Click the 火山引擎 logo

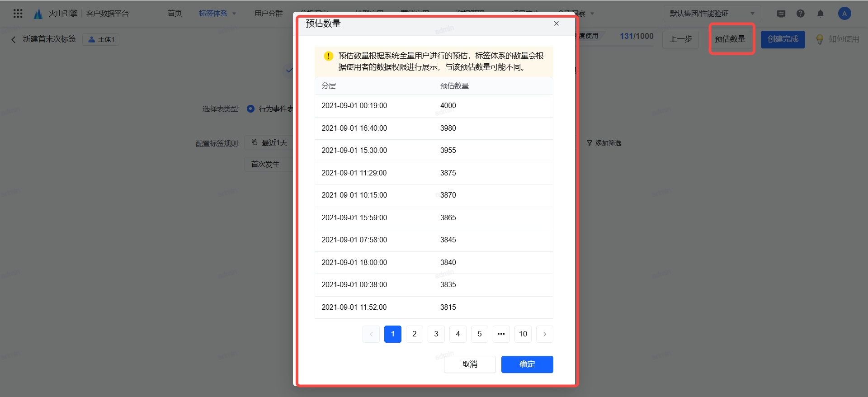[56, 14]
